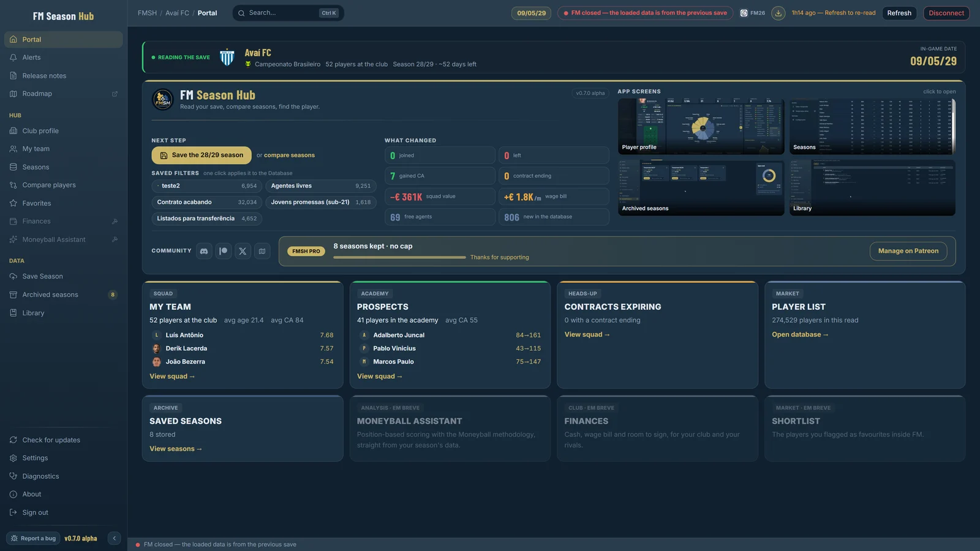The height and width of the screenshot is (551, 980).
Task: Open Release notes in the sidebar
Action: (x=64, y=76)
